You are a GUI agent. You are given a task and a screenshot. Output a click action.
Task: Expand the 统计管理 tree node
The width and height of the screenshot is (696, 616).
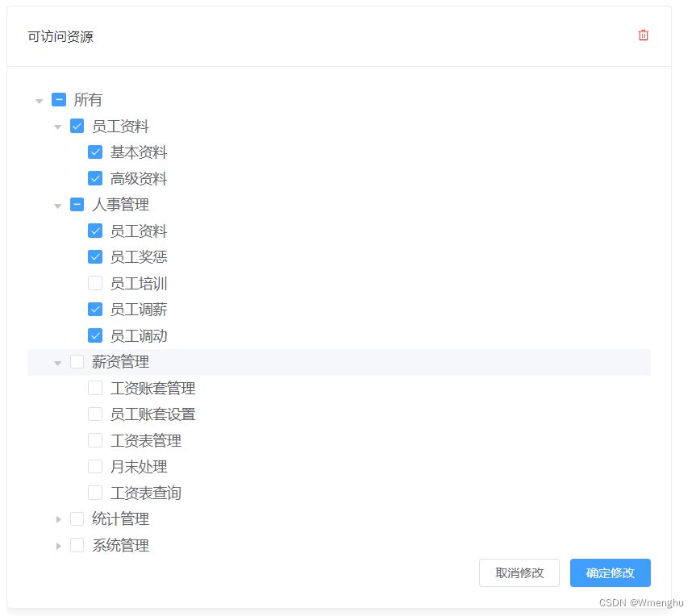pos(57,519)
